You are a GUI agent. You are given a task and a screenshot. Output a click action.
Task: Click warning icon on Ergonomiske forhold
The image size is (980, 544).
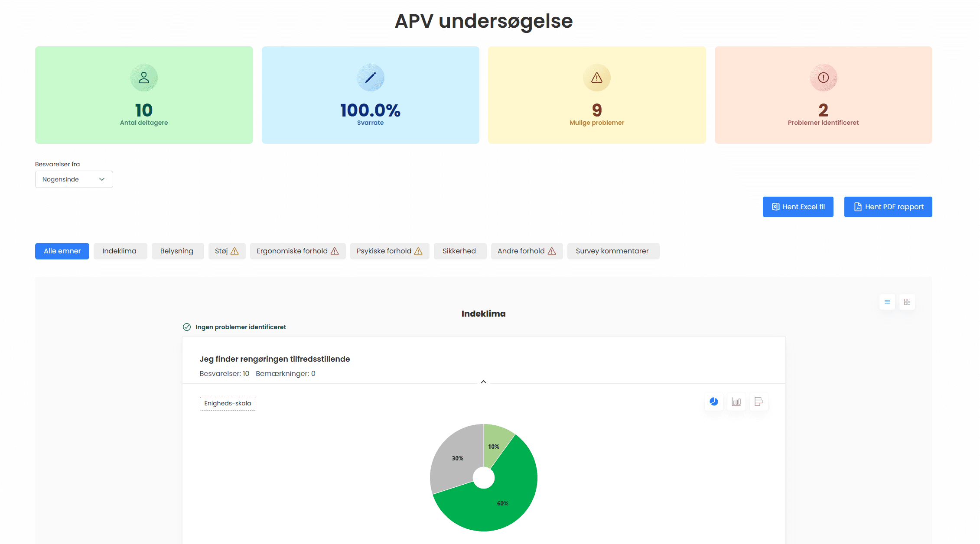pyautogui.click(x=335, y=251)
